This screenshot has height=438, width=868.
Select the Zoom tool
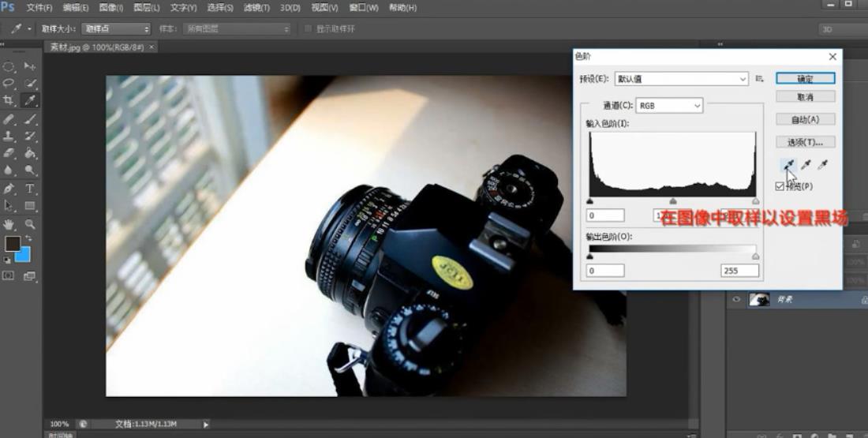pyautogui.click(x=30, y=224)
